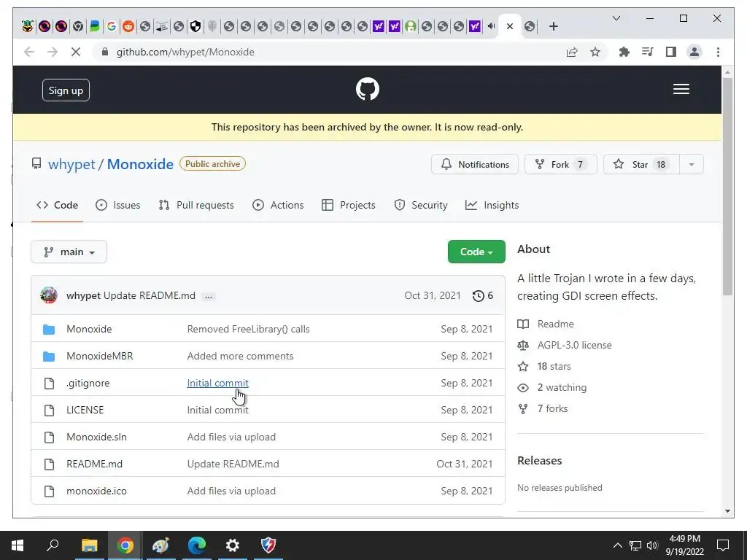Open the MonoxideMBR folder
Screen dimensions: 747x560
[x=99, y=356]
